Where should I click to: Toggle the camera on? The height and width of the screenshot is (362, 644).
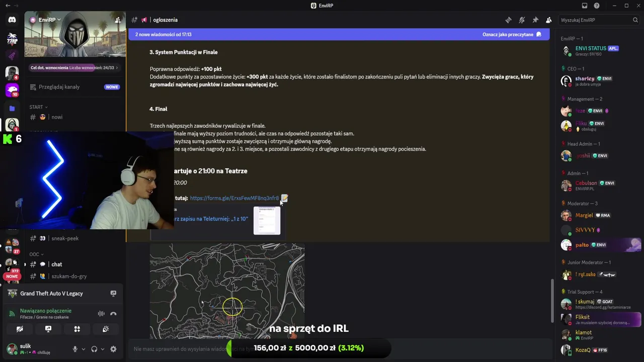pyautogui.click(x=20, y=329)
